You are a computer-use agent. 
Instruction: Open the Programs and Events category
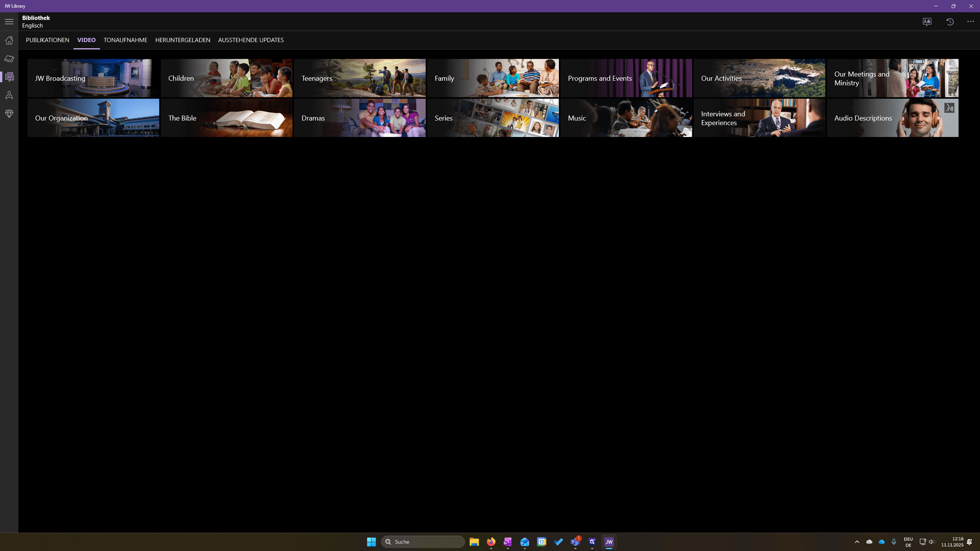626,78
